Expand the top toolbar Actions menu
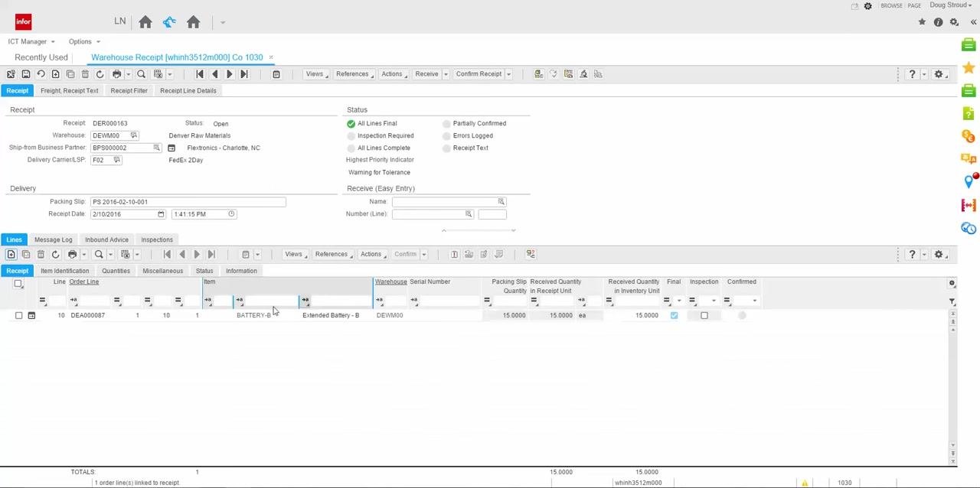The height and width of the screenshot is (488, 980). tap(393, 74)
